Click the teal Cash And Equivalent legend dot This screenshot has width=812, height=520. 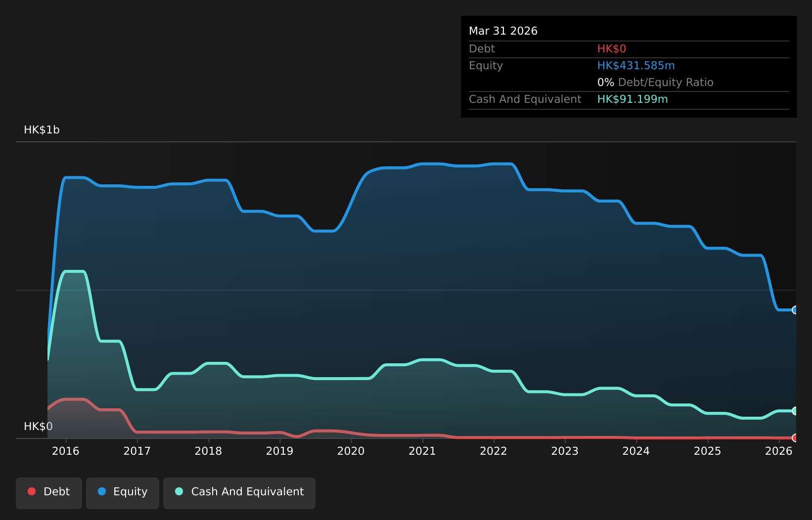click(179, 491)
